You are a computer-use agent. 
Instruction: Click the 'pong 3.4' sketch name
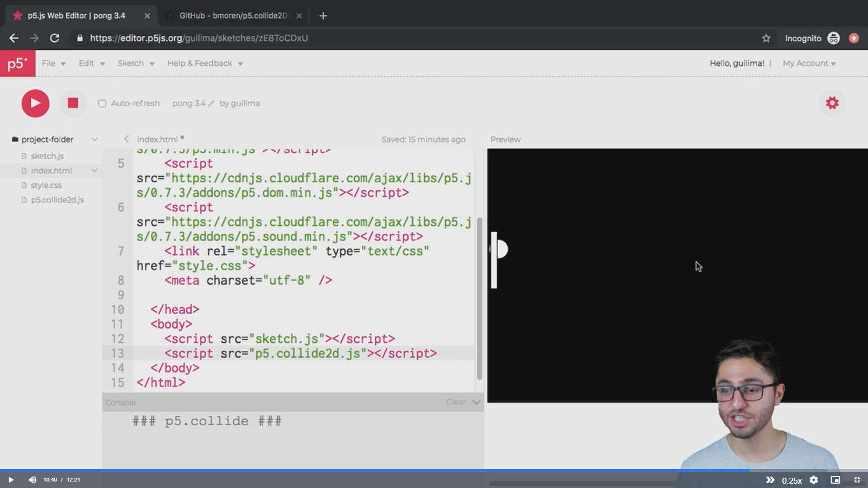pos(189,104)
